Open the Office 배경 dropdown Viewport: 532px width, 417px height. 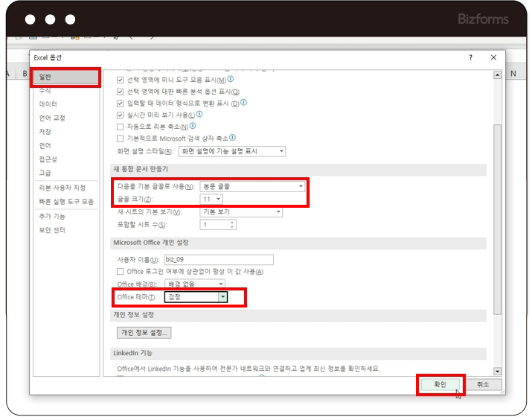point(195,284)
